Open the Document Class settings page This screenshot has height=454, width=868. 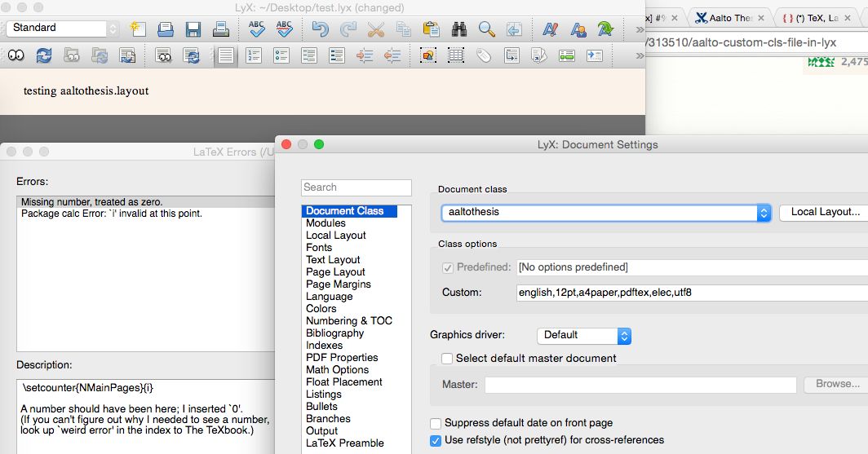349,211
